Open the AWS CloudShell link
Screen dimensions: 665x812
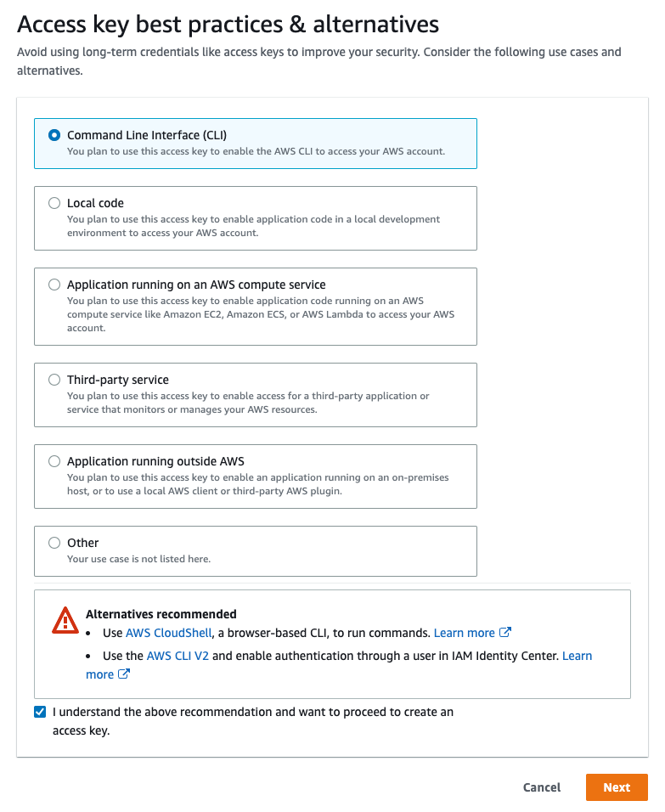pos(169,633)
